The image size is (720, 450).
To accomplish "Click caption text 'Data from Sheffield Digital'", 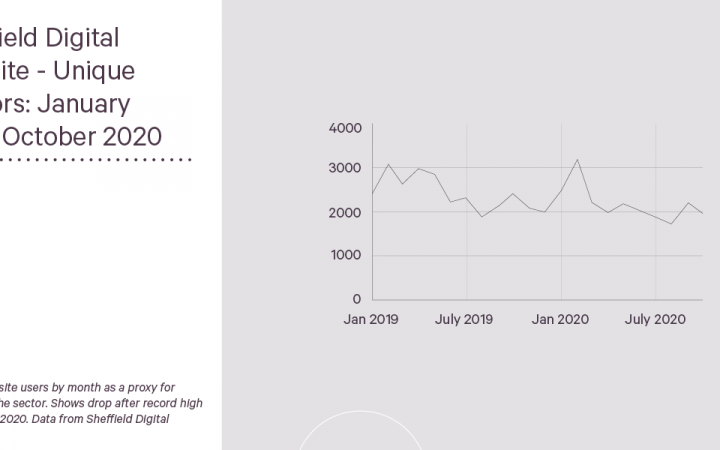I will [x=100, y=419].
